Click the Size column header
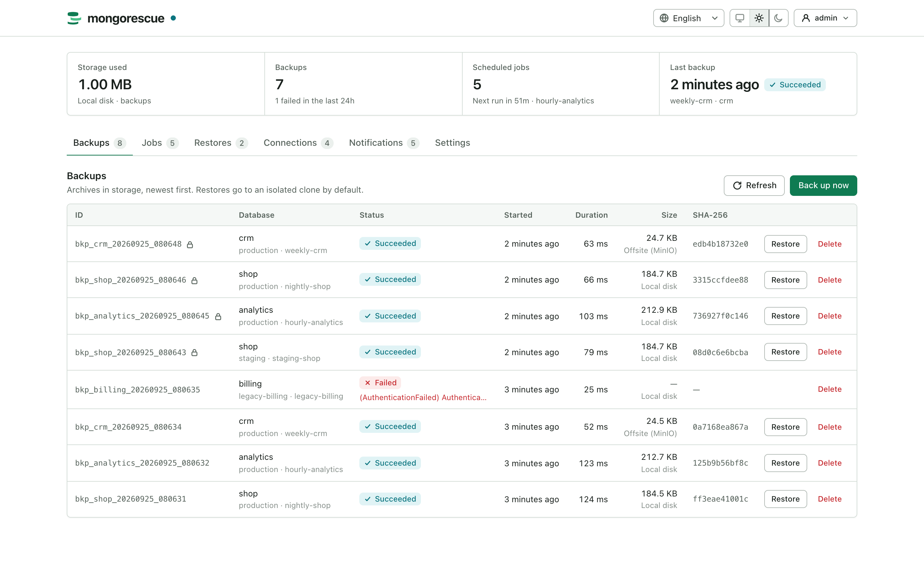Viewport: 924px width, 578px height. 669,215
